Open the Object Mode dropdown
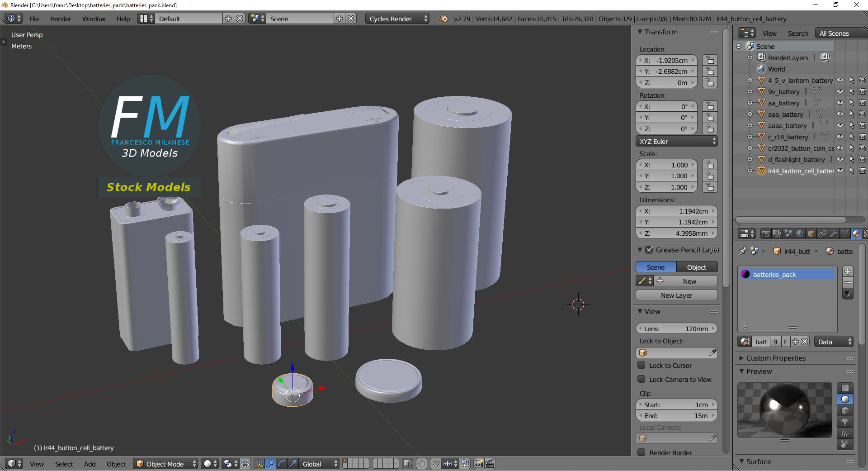Viewport: 868px width, 471px height. point(166,464)
